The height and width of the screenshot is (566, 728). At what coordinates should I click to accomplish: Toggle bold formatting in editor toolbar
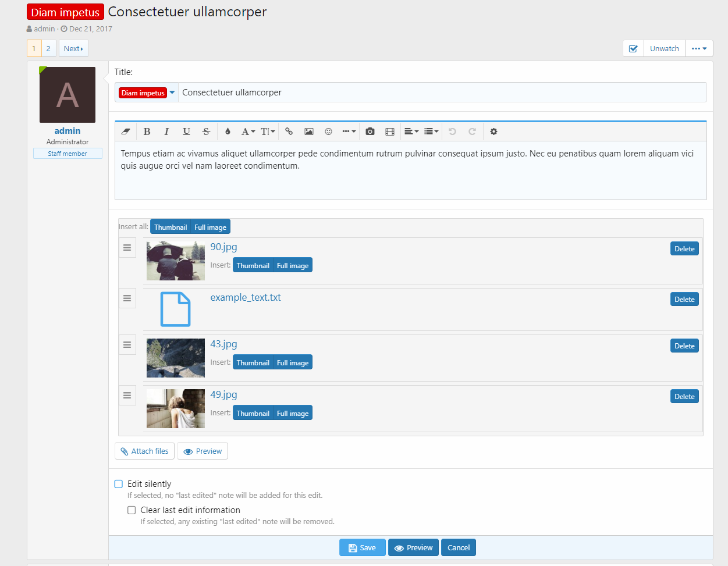pyautogui.click(x=147, y=131)
